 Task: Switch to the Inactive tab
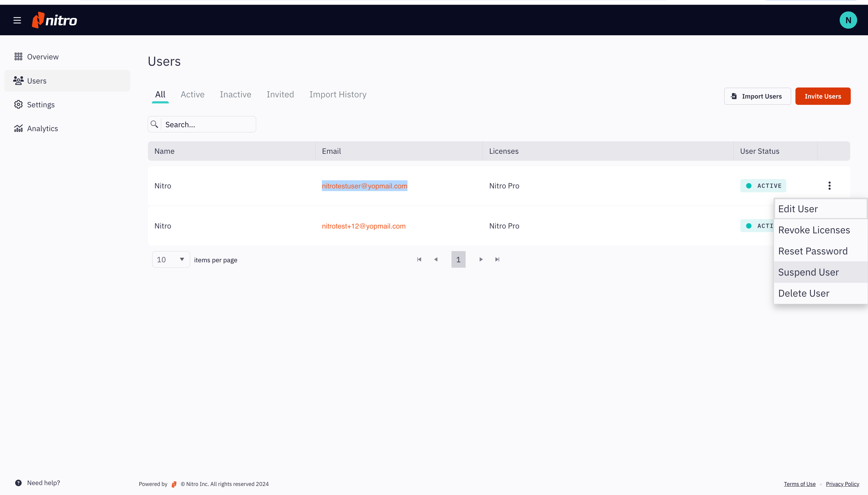tap(235, 95)
